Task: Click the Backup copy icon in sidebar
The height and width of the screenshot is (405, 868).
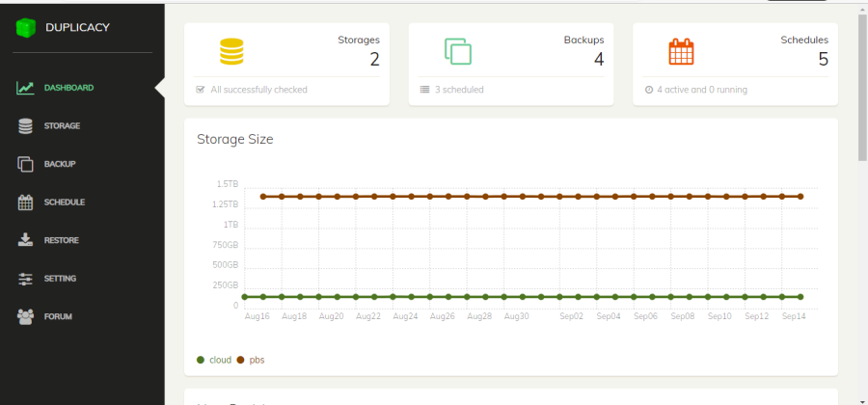Action: tap(26, 164)
